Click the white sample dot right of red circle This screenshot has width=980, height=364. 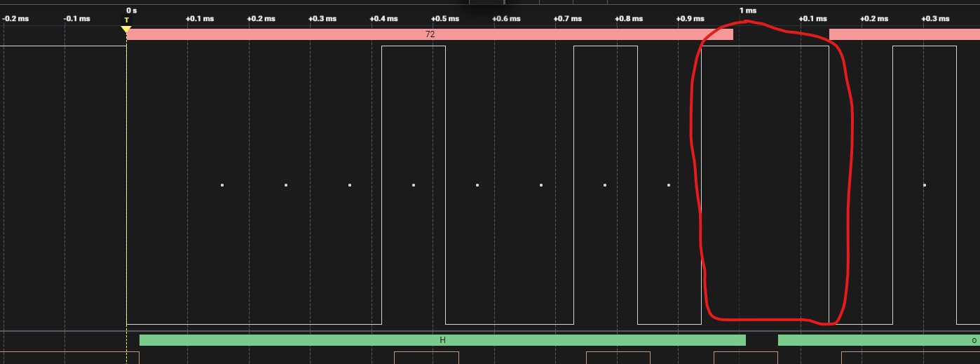click(x=925, y=185)
